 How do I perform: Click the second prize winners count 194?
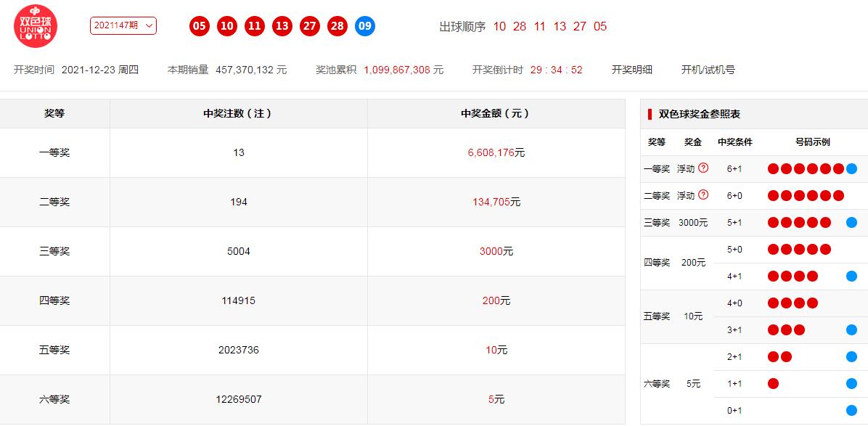coord(239,202)
